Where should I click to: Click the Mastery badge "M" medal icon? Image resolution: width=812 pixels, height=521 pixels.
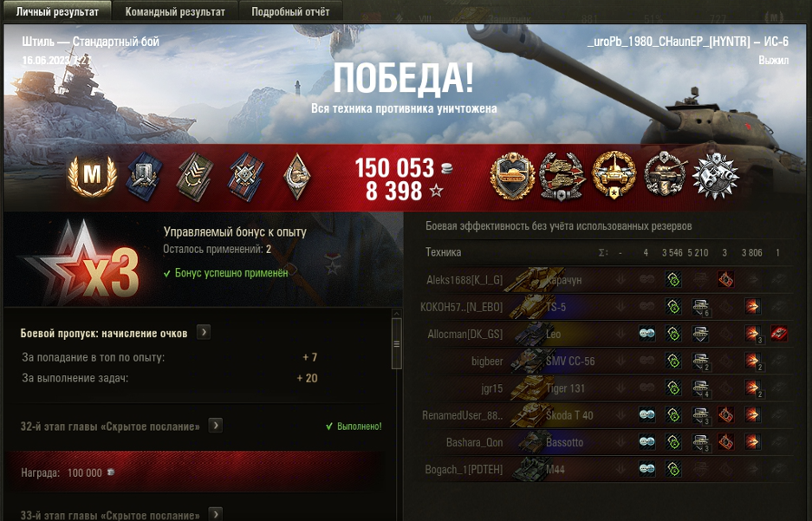pos(92,176)
